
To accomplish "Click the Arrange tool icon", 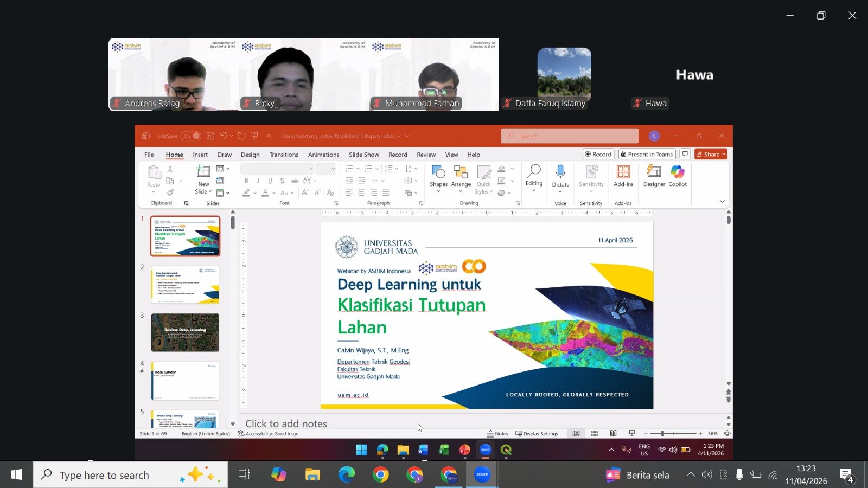I will coord(461,172).
